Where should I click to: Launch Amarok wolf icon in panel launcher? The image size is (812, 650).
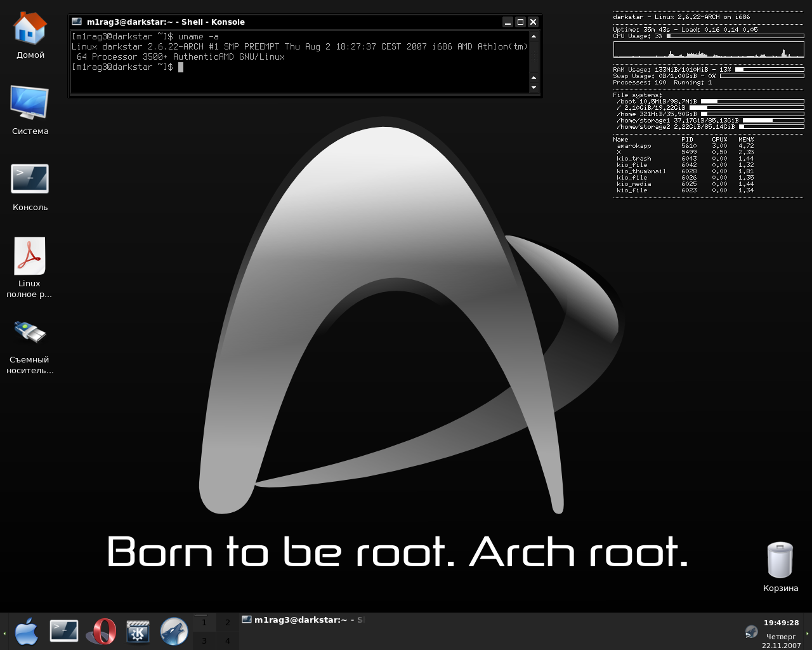click(x=174, y=632)
